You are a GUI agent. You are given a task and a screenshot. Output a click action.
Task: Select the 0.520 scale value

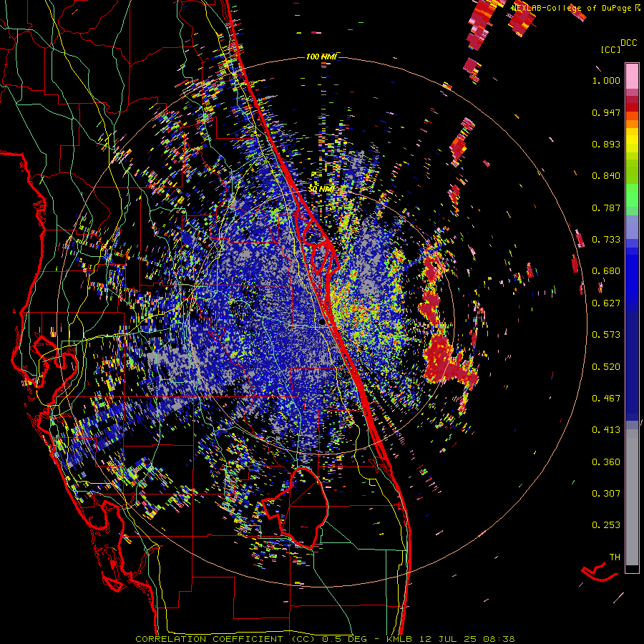[x=606, y=367]
